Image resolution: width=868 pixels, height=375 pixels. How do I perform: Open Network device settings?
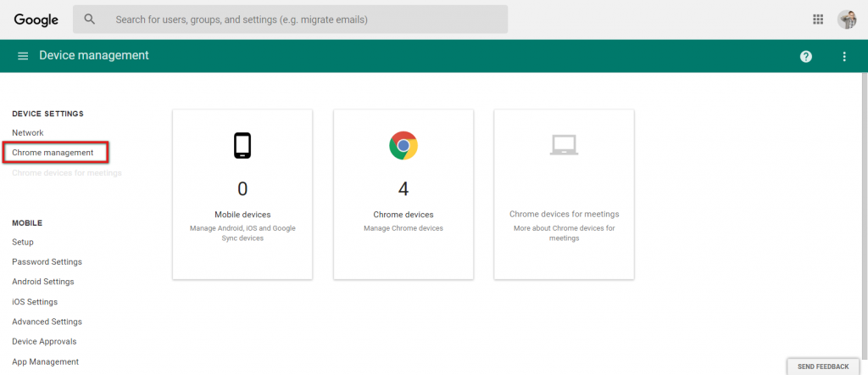[x=28, y=133]
